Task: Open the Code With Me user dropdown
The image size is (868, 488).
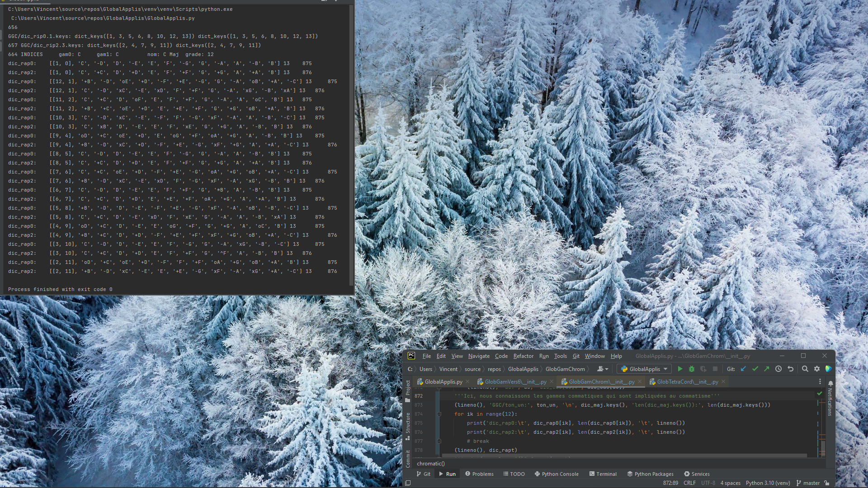Action: coord(602,369)
